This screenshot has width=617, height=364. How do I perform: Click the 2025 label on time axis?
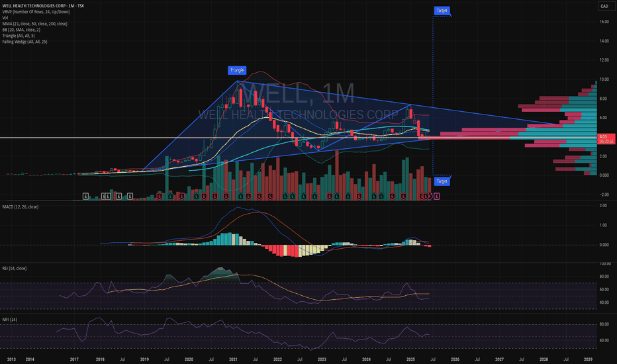click(x=410, y=359)
